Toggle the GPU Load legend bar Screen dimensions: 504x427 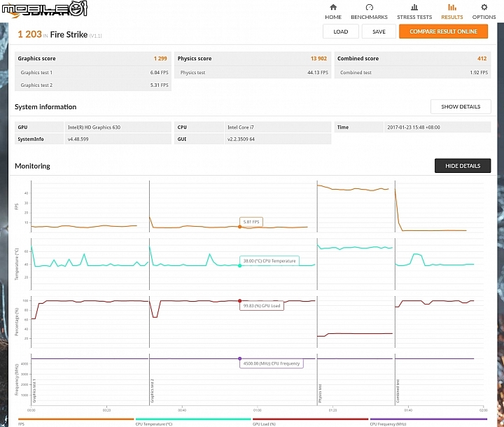[311, 419]
